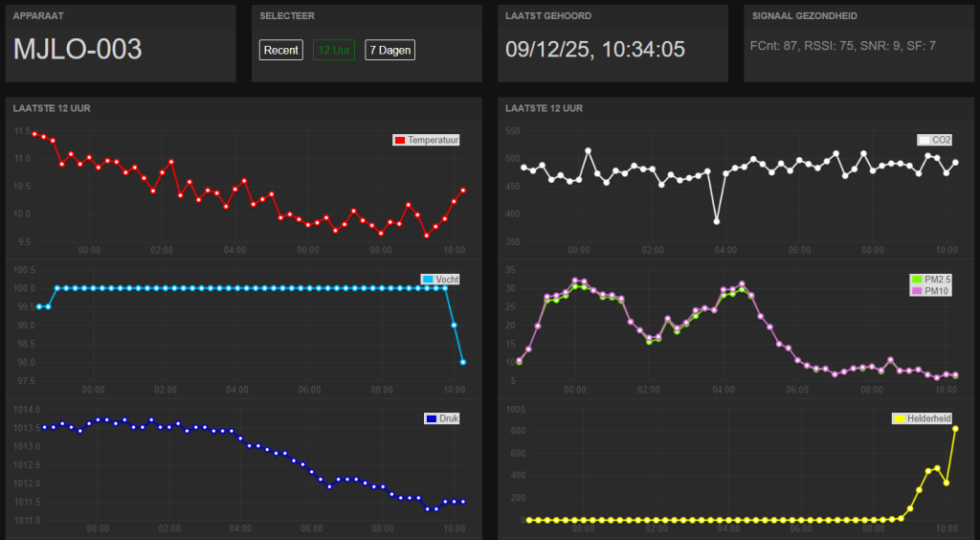Select the Recent time range button
This screenshot has height=540, width=980.
pyautogui.click(x=280, y=50)
